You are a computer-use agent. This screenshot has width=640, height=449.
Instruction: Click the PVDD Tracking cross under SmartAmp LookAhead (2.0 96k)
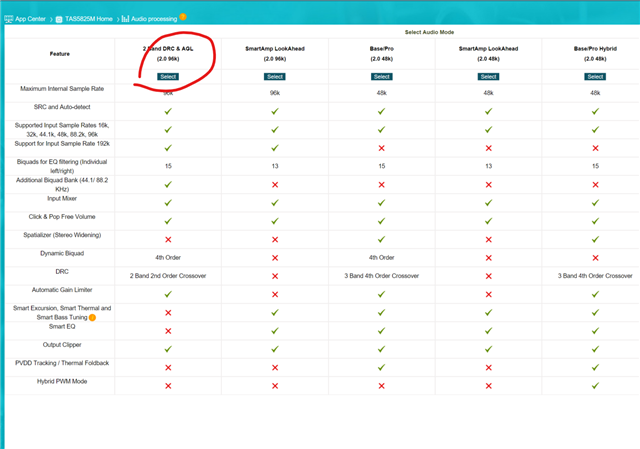click(x=275, y=368)
